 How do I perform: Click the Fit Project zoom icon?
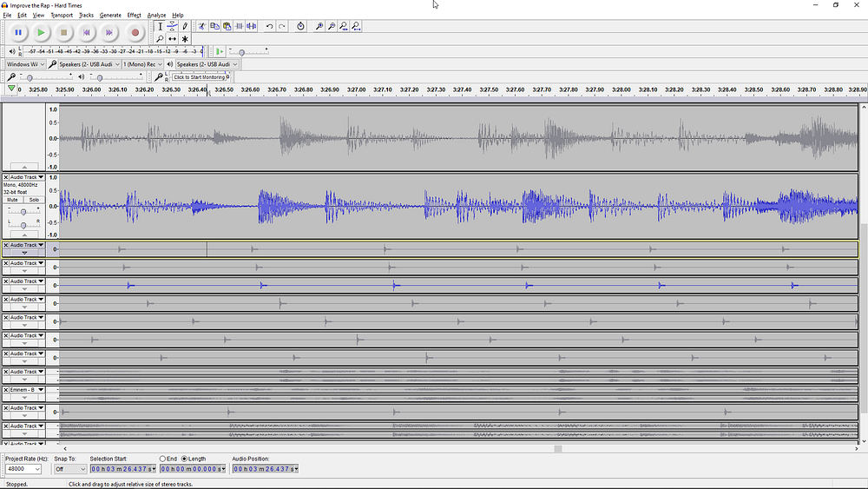(x=356, y=26)
